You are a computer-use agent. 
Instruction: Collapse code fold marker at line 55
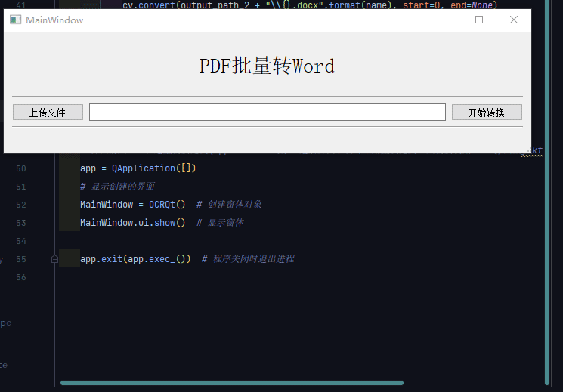point(54,259)
